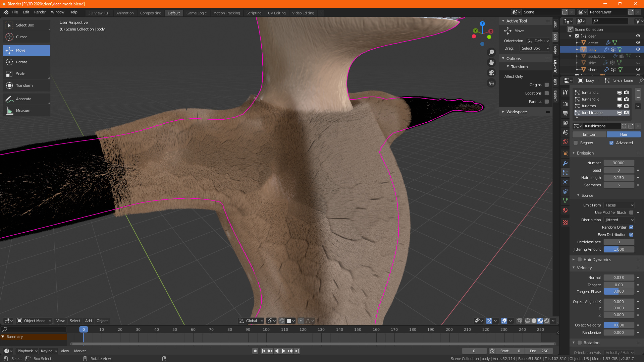Image resolution: width=644 pixels, height=362 pixels.
Task: Open the Texture properties checker tab
Action: 565,222
